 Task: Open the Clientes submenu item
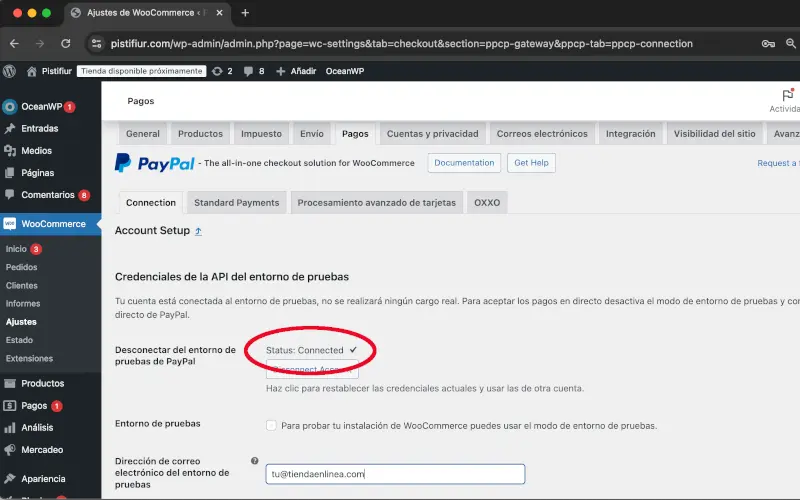point(21,285)
